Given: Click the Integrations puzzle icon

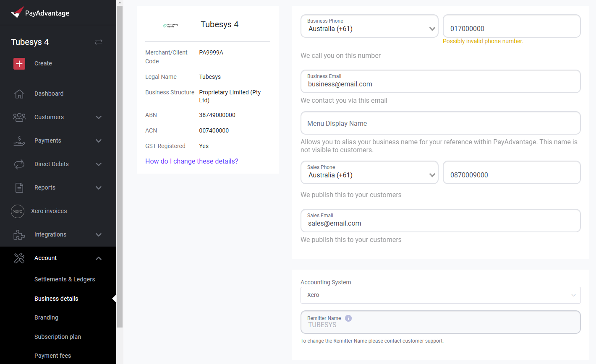Looking at the screenshot, I should [19, 234].
